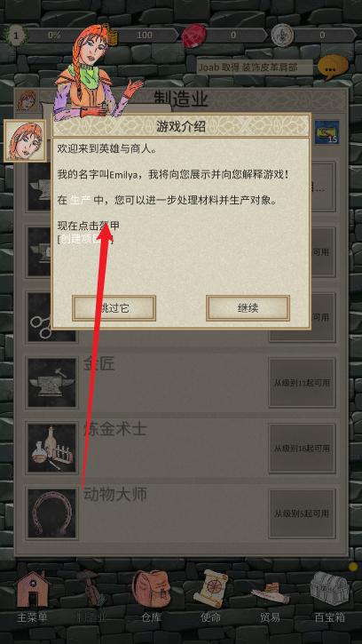This screenshot has width=362, height=644.
Task: Click the 继续 button
Action: click(248, 307)
